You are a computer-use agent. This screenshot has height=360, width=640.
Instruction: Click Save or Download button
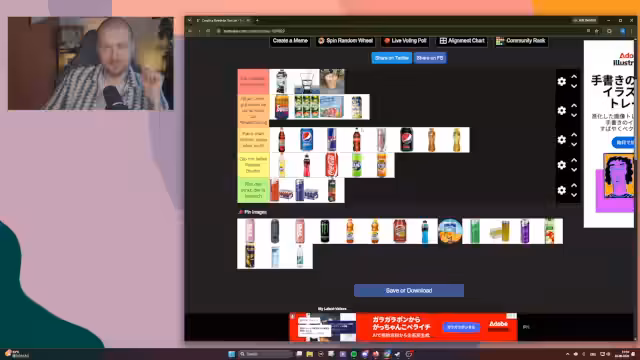click(x=409, y=291)
